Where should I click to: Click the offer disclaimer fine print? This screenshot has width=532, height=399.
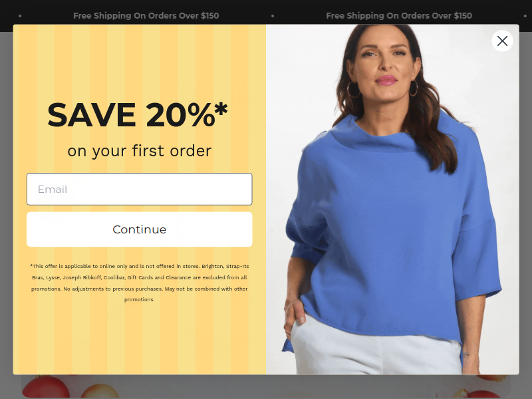pos(140,283)
